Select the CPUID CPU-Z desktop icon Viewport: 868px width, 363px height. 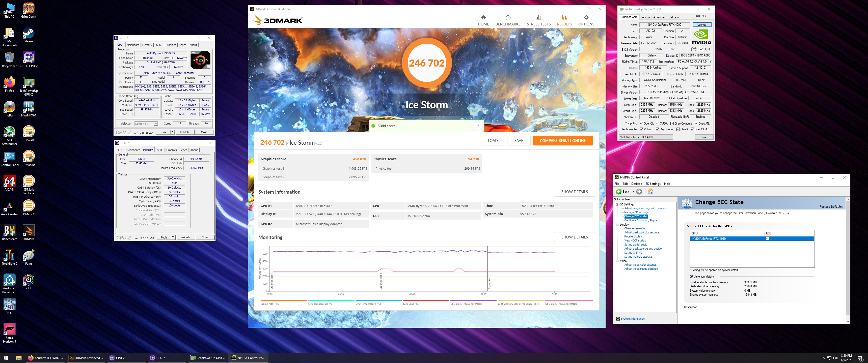click(29, 59)
